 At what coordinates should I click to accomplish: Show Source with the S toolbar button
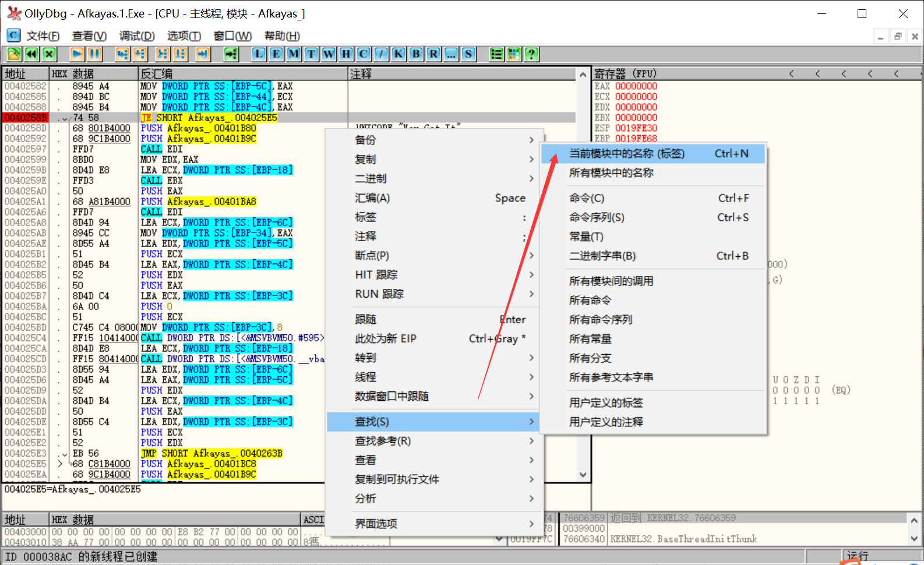468,54
